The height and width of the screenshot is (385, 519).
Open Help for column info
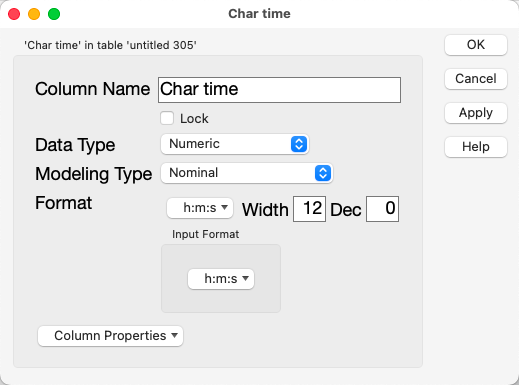click(x=476, y=147)
